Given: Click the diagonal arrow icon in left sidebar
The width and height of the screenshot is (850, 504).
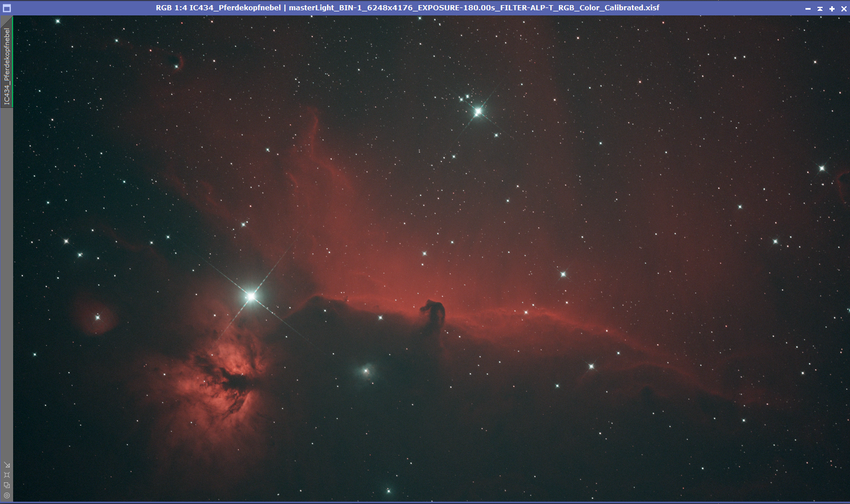Looking at the screenshot, I should pyautogui.click(x=7, y=465).
